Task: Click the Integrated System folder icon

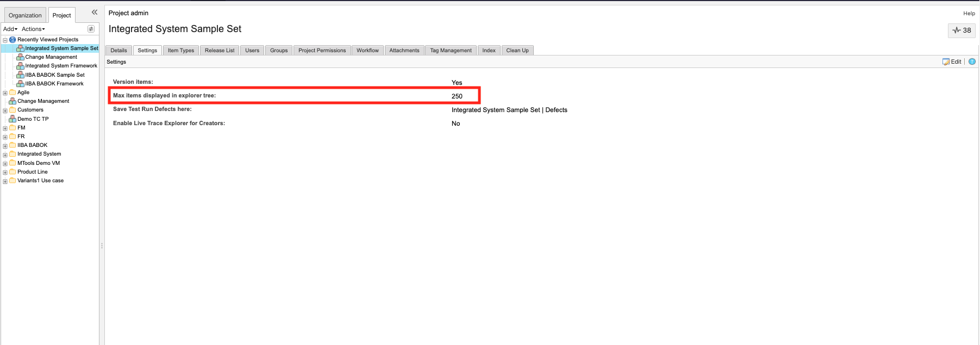Action: click(13, 153)
